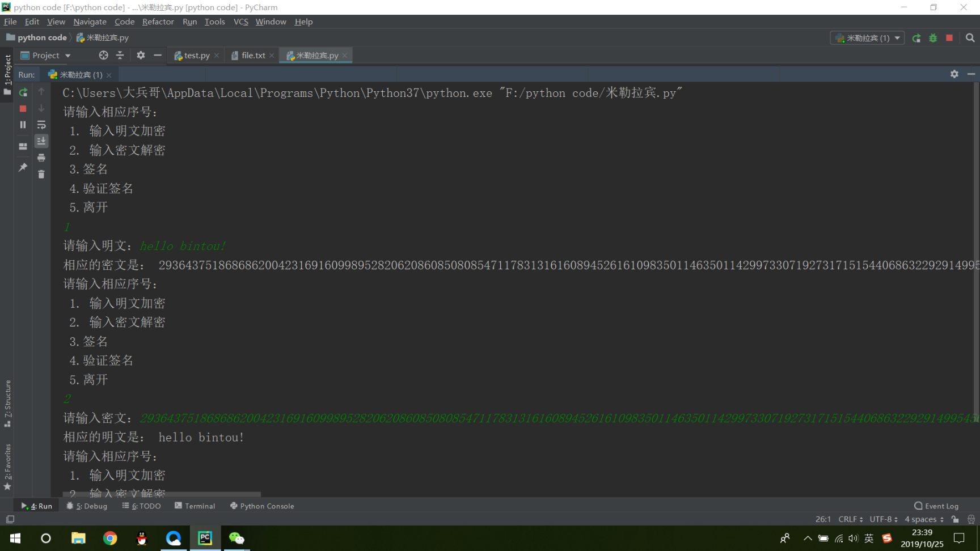Open the VCS menu

point(240,22)
